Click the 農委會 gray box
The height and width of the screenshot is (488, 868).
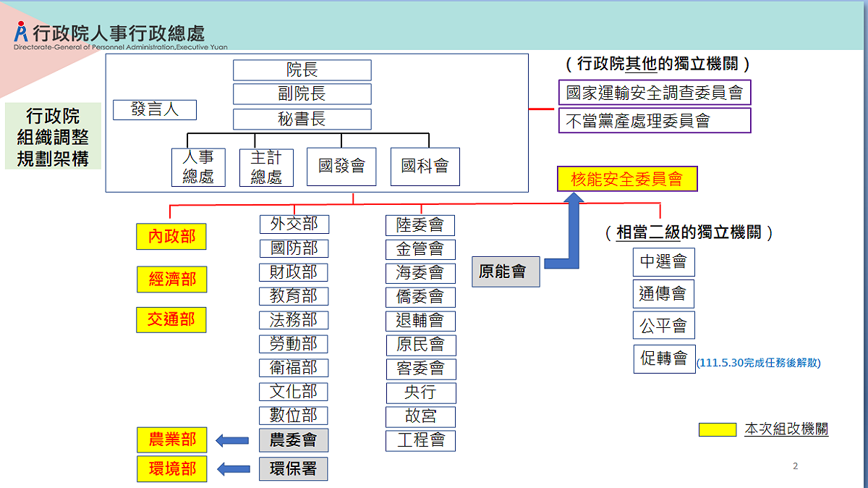[294, 439]
